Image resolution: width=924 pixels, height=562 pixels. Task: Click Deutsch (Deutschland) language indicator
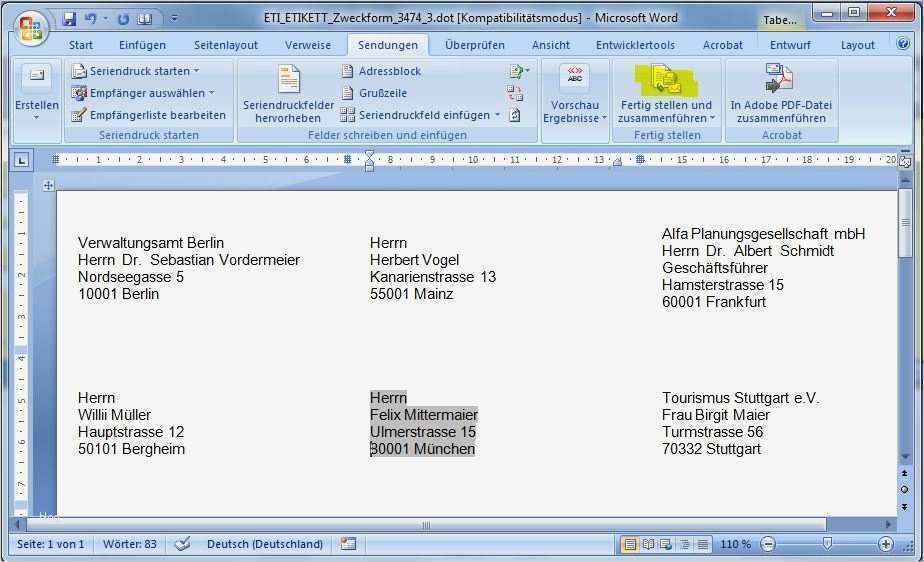(x=265, y=544)
